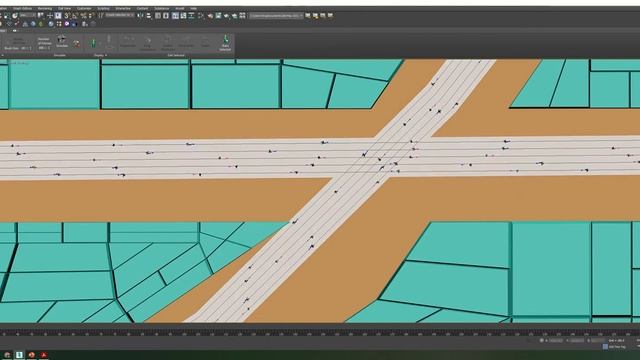
Task: Click the green figure display icon
Action: click(x=93, y=43)
